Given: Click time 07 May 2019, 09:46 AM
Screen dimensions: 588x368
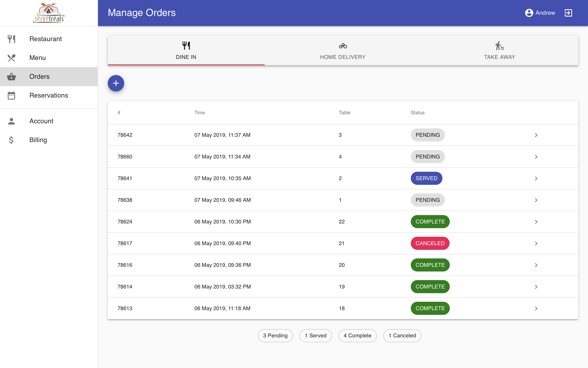Looking at the screenshot, I should (223, 200).
